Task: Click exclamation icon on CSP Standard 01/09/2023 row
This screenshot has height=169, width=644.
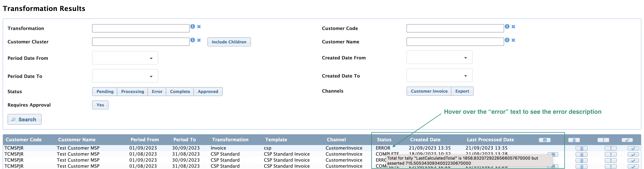Action: click(x=611, y=161)
